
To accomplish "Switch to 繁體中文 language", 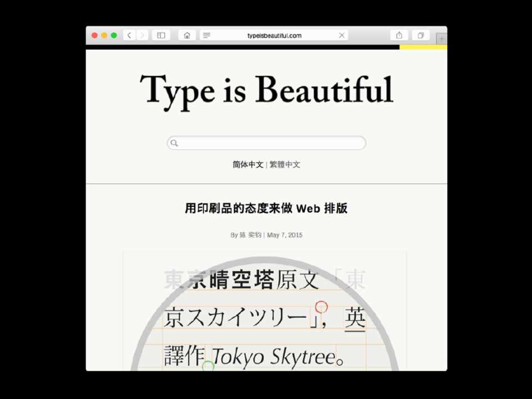I will pyautogui.click(x=285, y=165).
